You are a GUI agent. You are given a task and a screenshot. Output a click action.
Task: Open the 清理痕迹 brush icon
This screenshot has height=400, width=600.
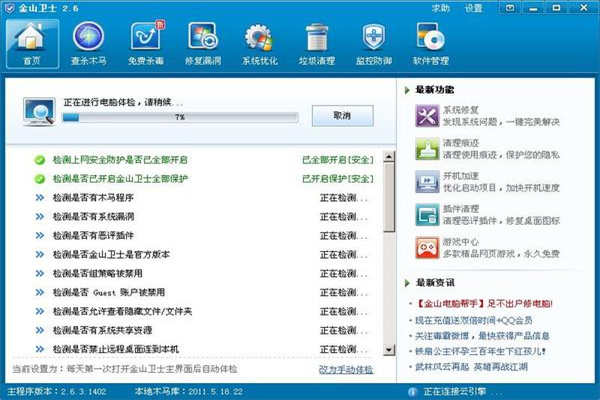[427, 149]
